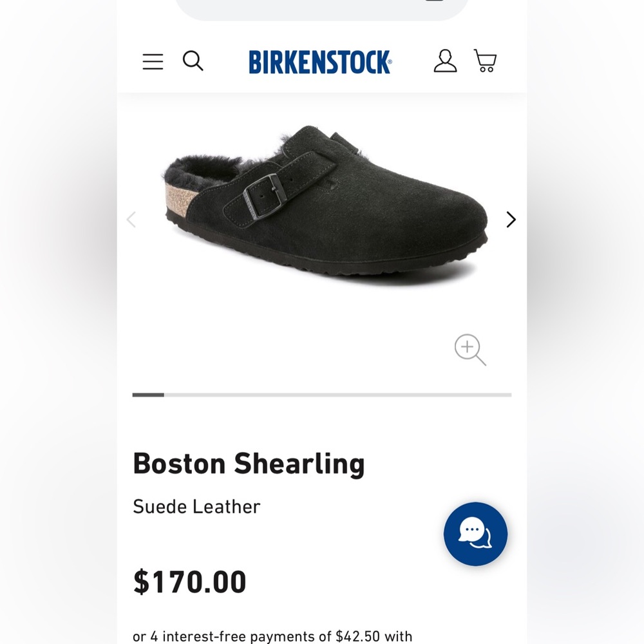Click the Suede Leather material link
644x644 pixels.
[196, 507]
